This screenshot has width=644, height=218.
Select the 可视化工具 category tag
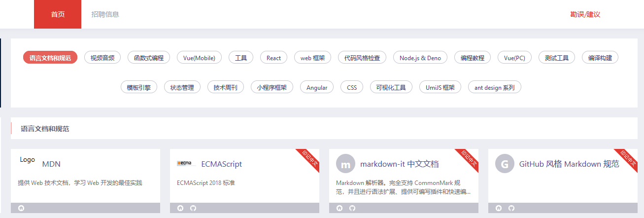click(x=391, y=87)
